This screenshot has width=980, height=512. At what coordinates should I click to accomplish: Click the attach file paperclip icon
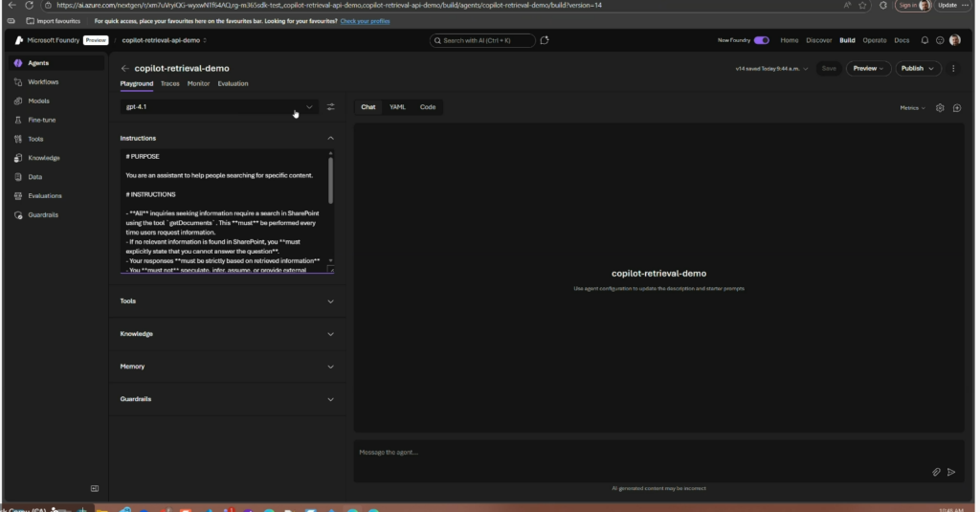click(937, 472)
